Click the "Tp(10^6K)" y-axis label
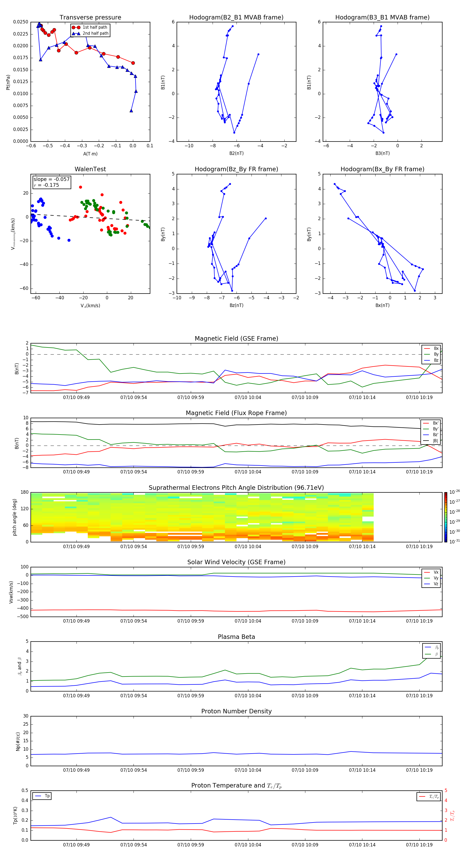Viewport: 473px width, 868px height. (15, 815)
